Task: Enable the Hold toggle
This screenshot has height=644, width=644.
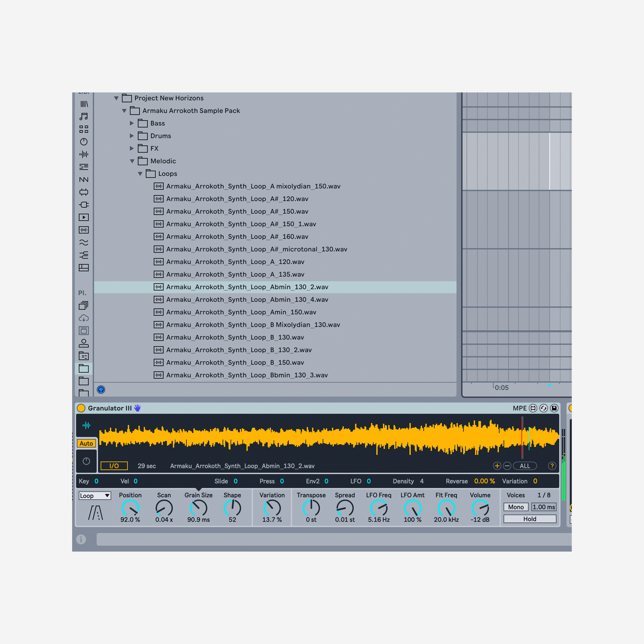Action: (x=530, y=519)
